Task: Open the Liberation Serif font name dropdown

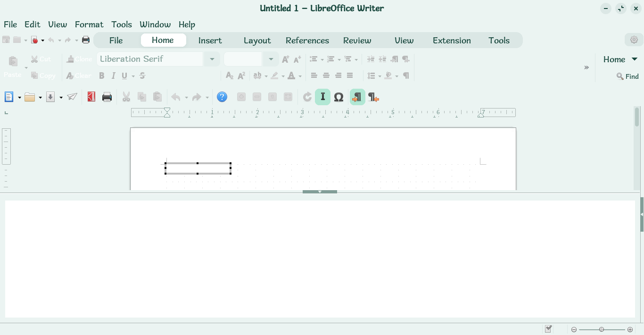Action: pos(212,59)
